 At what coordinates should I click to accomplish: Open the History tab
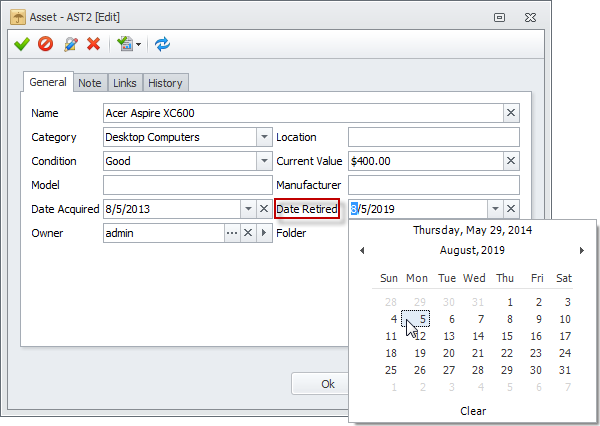(165, 83)
